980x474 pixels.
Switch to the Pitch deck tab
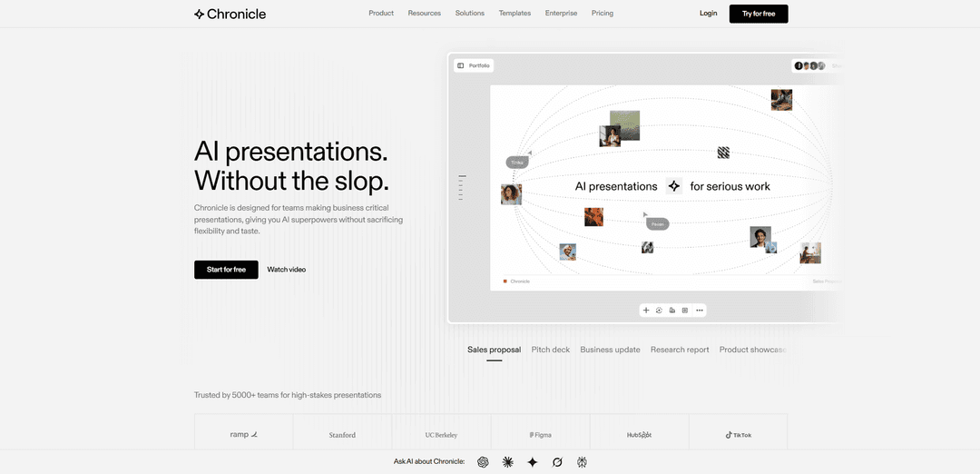coord(551,350)
